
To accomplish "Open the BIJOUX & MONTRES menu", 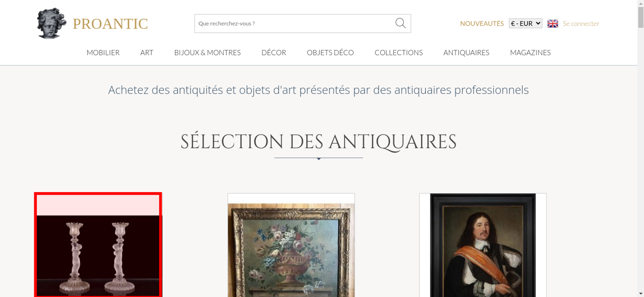I will coord(207,52).
